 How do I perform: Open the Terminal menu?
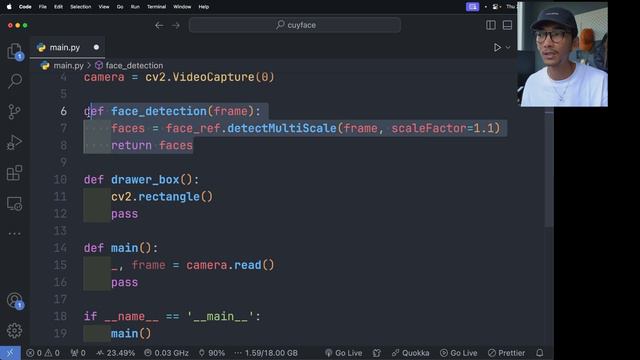click(x=156, y=7)
